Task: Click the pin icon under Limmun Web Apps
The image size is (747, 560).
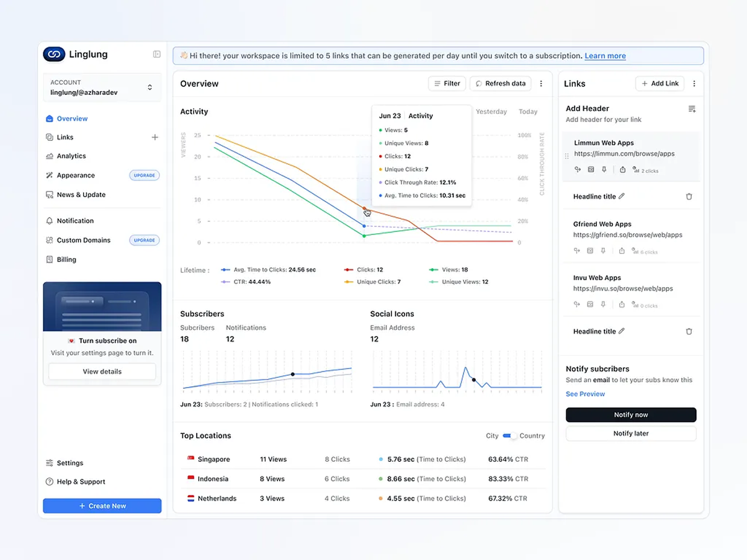Action: (x=604, y=170)
